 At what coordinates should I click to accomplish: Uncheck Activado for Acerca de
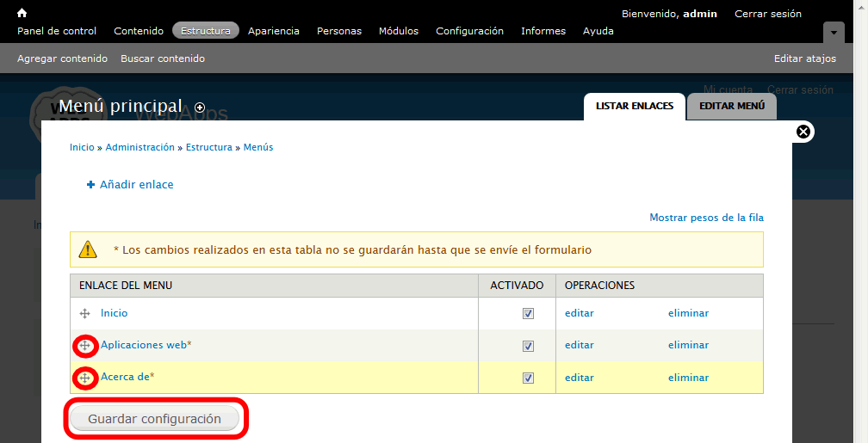pos(528,378)
